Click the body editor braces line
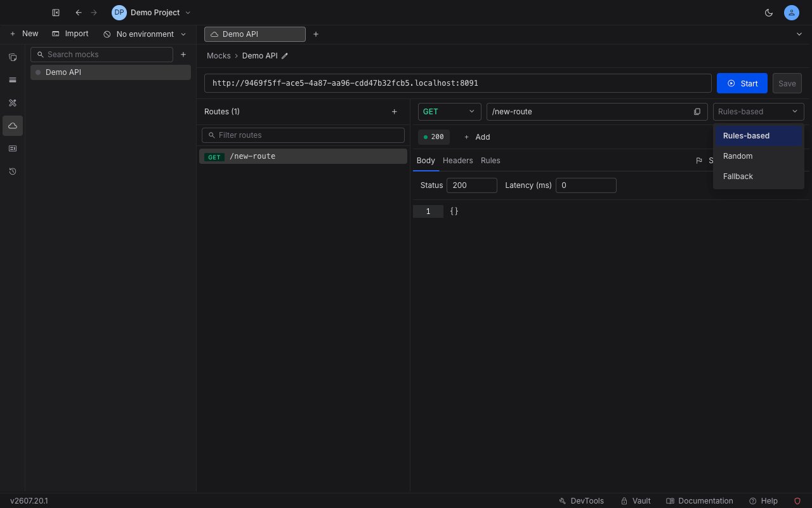 click(x=454, y=211)
